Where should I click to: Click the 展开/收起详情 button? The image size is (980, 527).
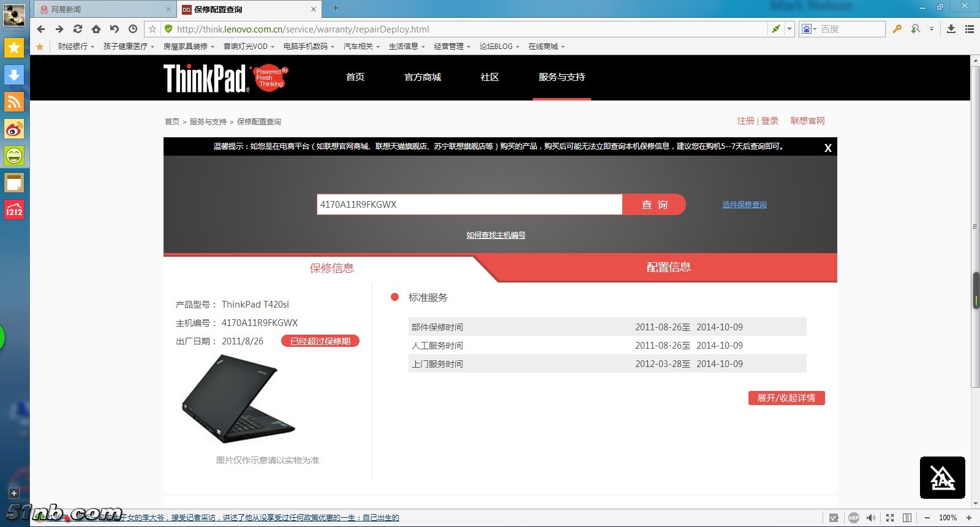tap(786, 398)
